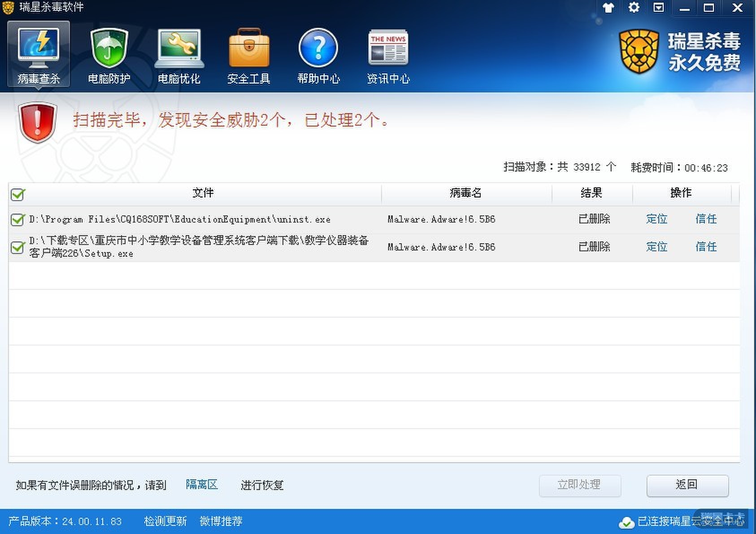Click Malware.Adware!6.5B6 in the uninst.exe row
756x534 pixels.
pyautogui.click(x=442, y=219)
